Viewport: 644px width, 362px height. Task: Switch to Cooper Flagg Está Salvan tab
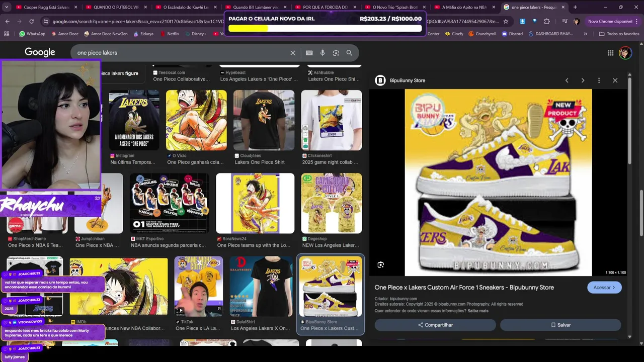tap(47, 7)
